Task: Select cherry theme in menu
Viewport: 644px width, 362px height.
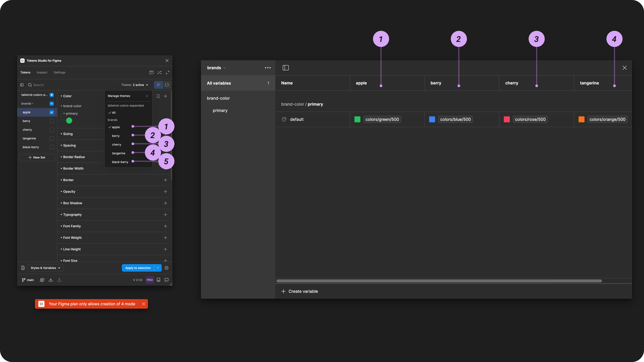Action: (x=117, y=145)
